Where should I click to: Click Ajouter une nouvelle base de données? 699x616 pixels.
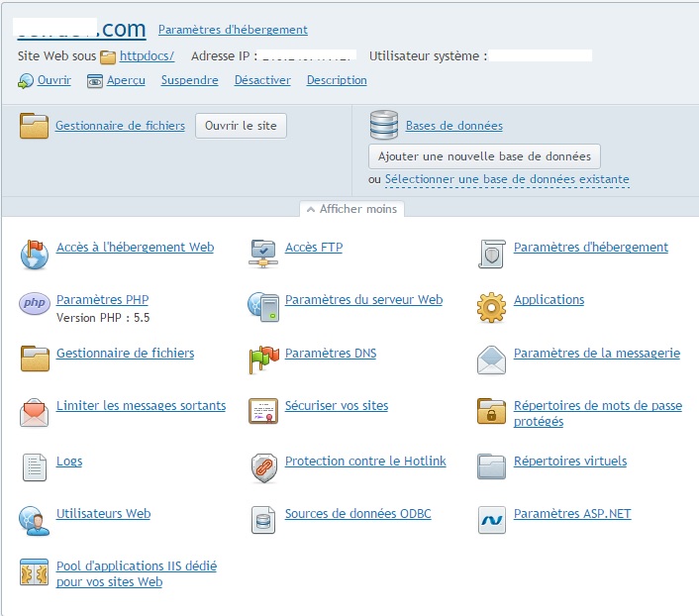point(484,155)
